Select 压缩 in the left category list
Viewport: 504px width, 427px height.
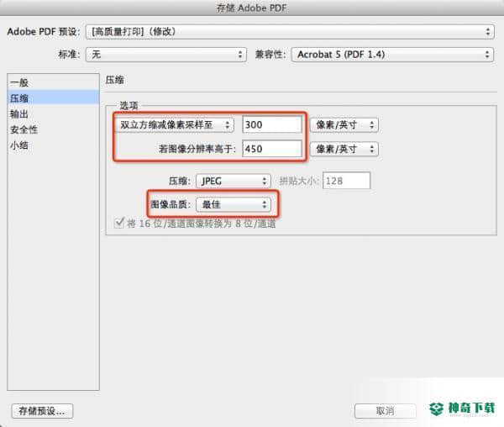pyautogui.click(x=53, y=98)
